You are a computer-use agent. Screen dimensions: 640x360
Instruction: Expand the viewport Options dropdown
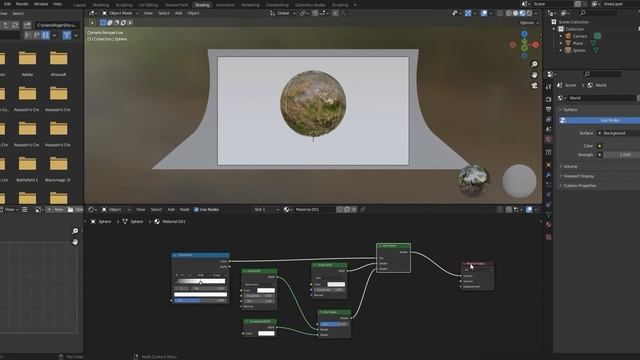(529, 23)
